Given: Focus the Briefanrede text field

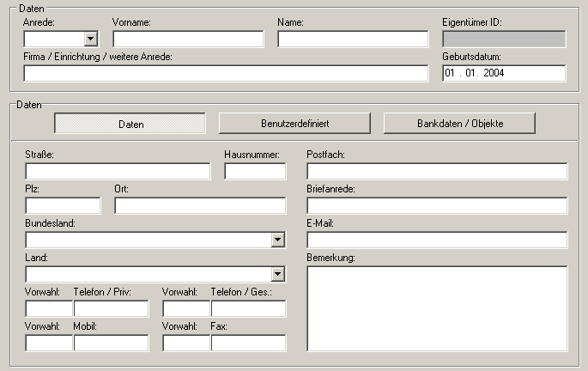Looking at the screenshot, I should point(437,206).
